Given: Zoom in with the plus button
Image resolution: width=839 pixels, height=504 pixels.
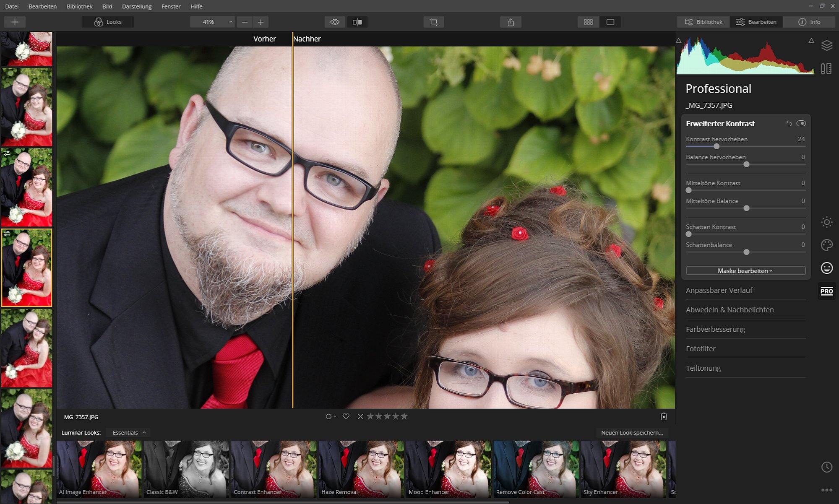Looking at the screenshot, I should (x=261, y=22).
